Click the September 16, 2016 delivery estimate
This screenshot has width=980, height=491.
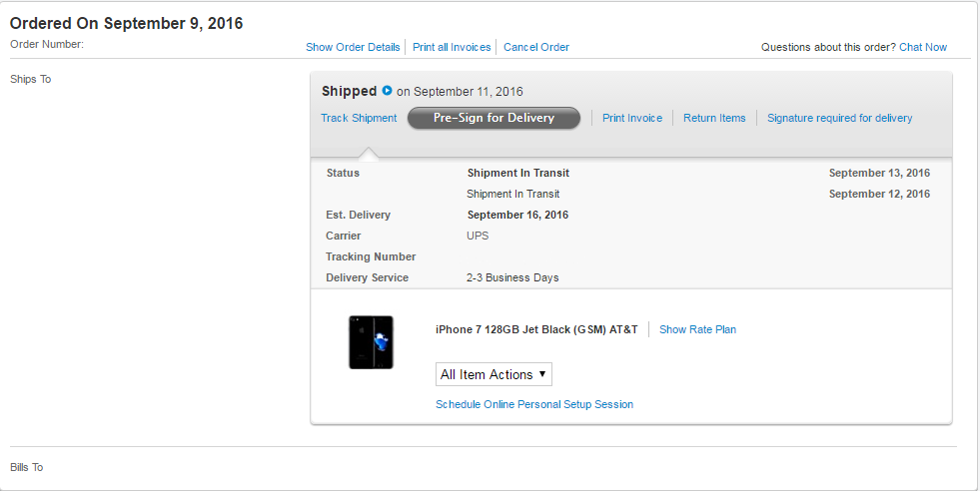click(x=517, y=215)
